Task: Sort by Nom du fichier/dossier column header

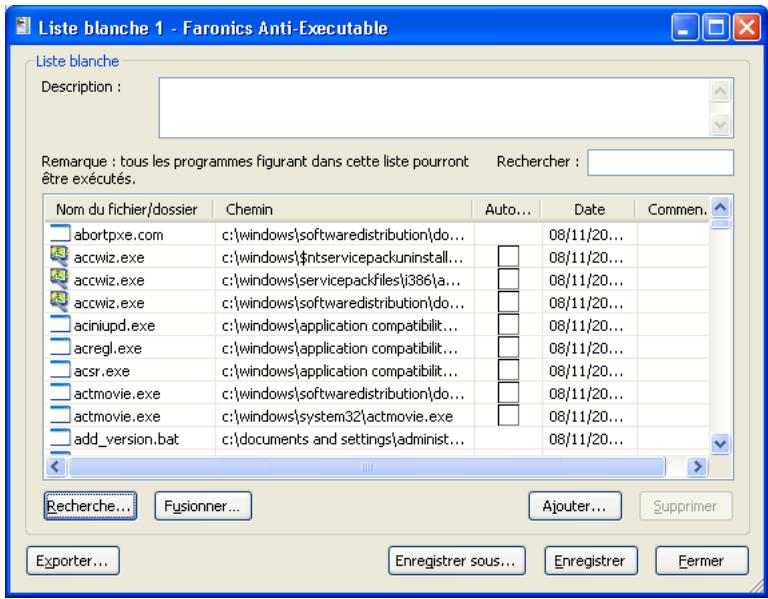Action: pyautogui.click(x=129, y=209)
